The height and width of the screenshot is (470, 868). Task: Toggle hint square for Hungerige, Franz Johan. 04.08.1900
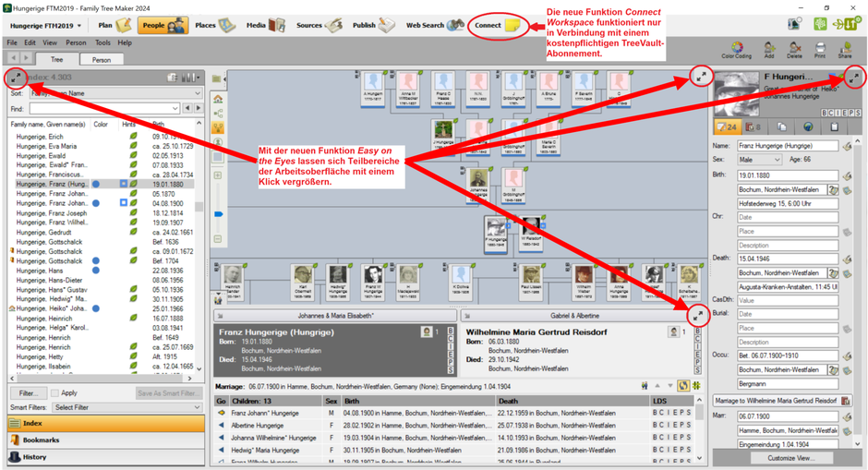(x=124, y=203)
